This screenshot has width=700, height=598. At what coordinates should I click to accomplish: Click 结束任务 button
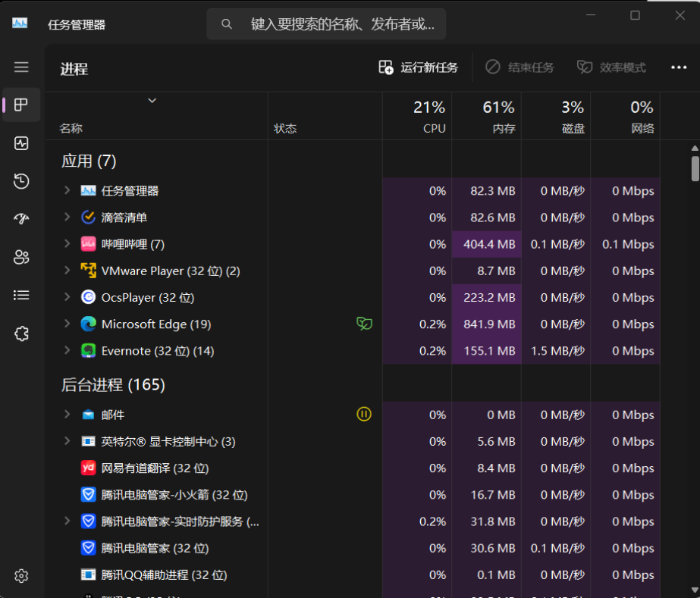(x=520, y=67)
